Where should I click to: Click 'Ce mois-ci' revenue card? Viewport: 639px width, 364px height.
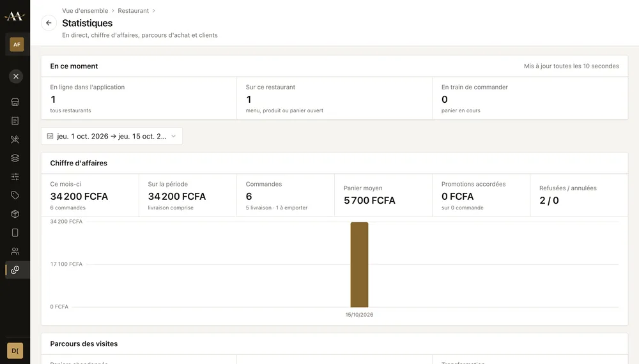coord(90,195)
